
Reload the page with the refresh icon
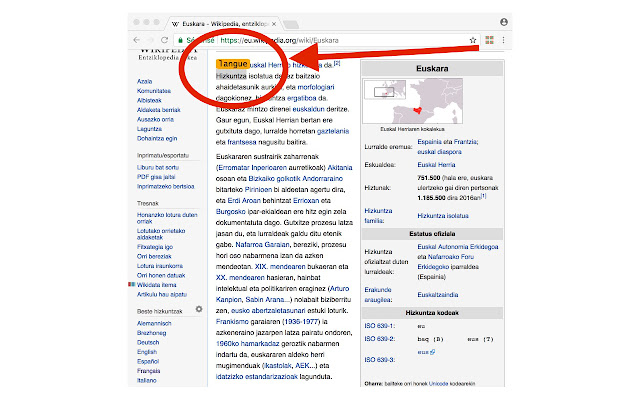[164, 40]
